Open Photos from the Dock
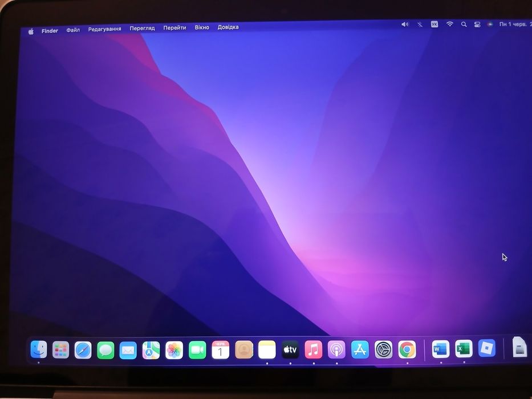The width and height of the screenshot is (532, 399). click(x=174, y=350)
